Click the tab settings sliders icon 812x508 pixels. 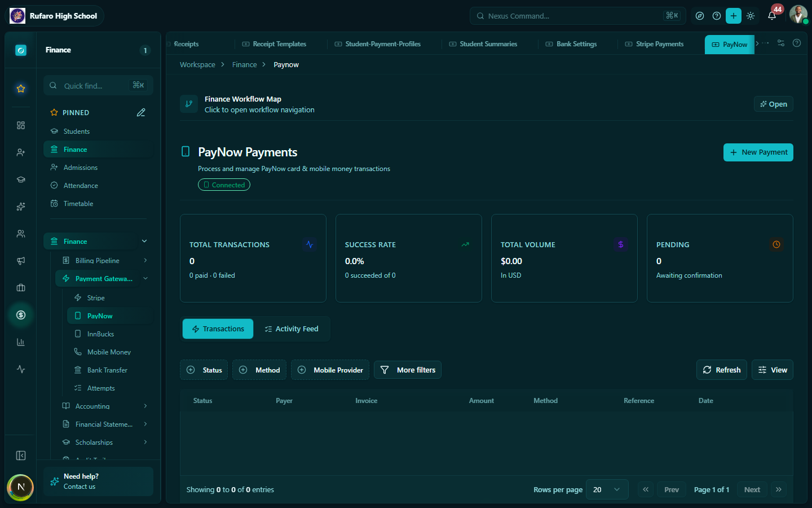click(781, 43)
